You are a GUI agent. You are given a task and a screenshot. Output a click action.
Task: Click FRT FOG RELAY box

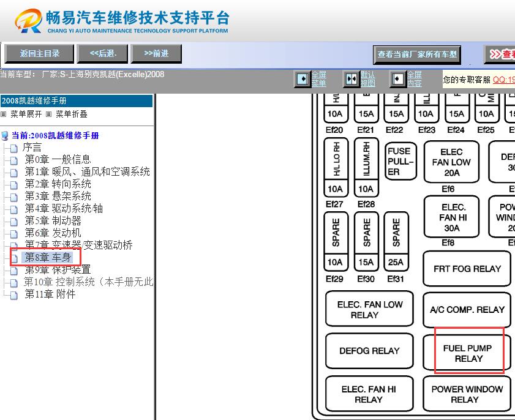pyautogui.click(x=467, y=269)
